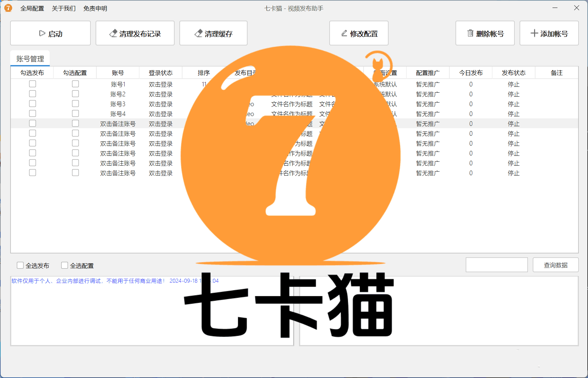Click the 配置推广 column header
The height and width of the screenshot is (378, 588).
[x=428, y=73]
